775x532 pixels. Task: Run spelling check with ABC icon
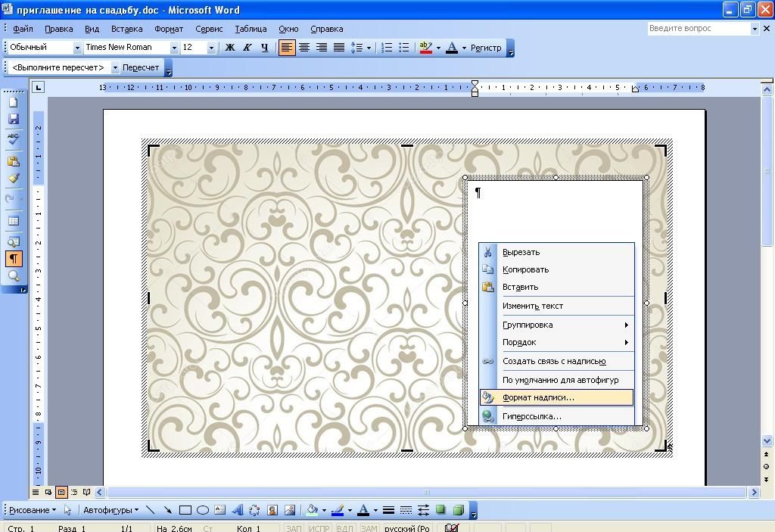click(x=13, y=138)
